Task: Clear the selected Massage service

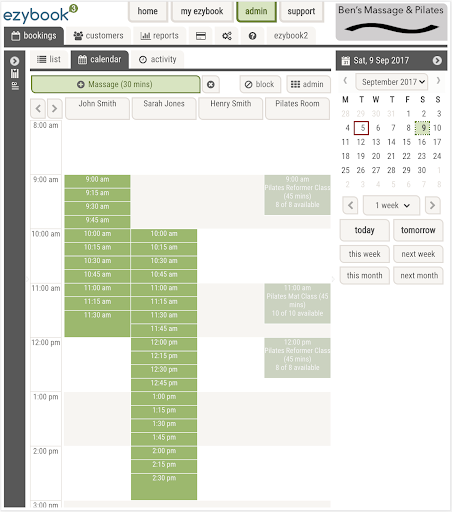Action: 211,85
